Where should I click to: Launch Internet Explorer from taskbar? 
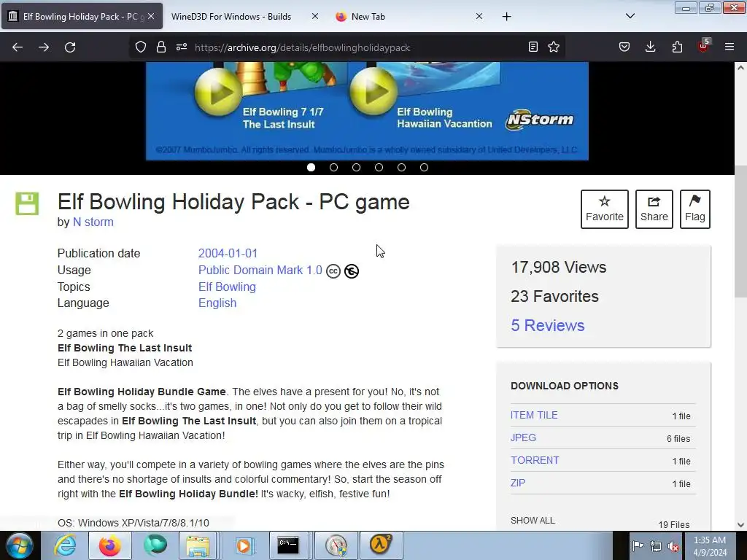65,545
